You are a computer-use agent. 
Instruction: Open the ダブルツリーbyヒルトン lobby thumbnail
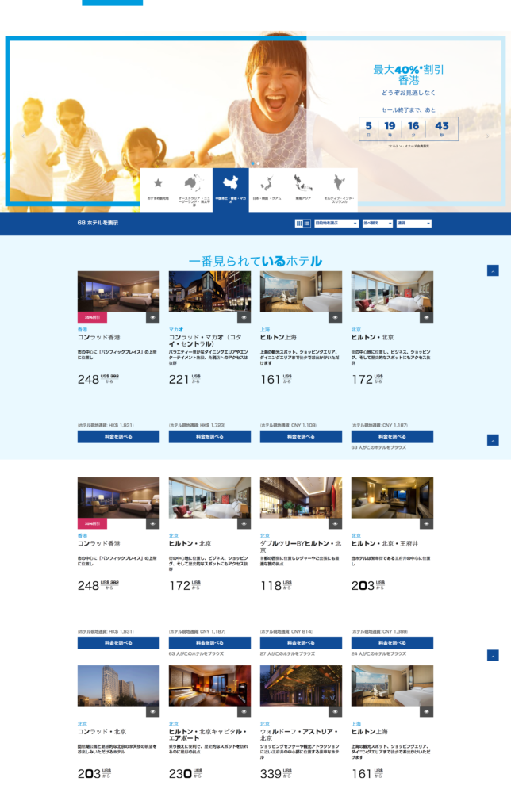(x=301, y=498)
